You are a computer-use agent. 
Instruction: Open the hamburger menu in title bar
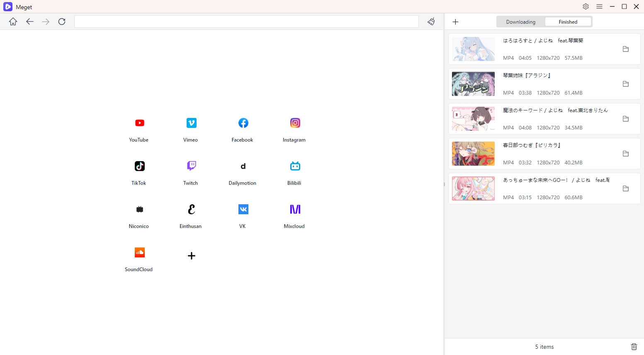click(599, 7)
